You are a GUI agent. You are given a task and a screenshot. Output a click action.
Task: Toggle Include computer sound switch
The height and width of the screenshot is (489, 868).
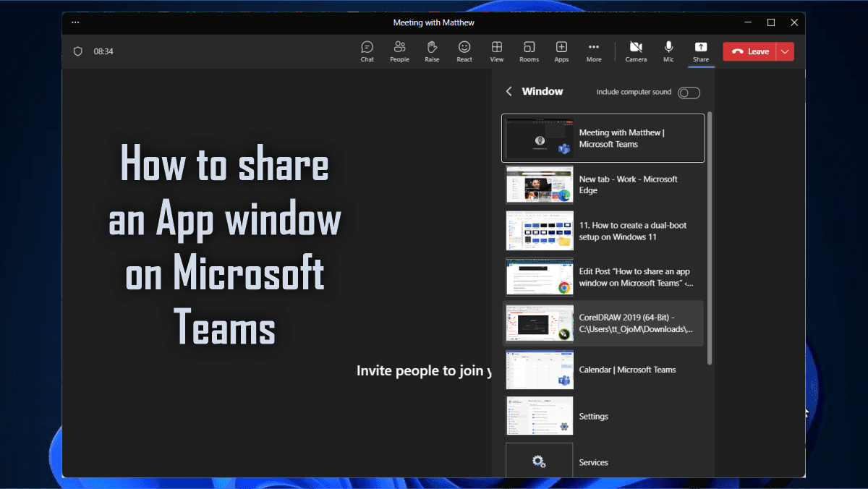coord(689,93)
